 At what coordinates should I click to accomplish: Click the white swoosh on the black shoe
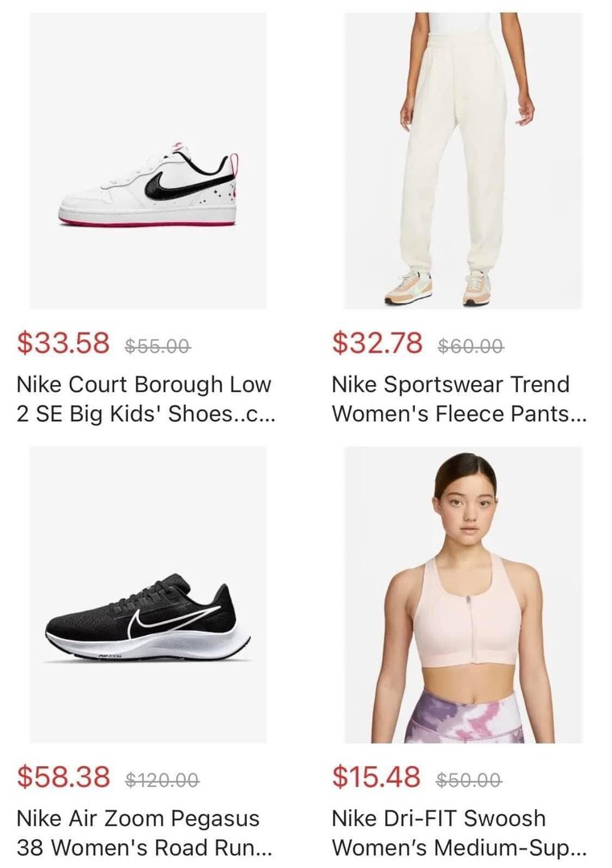click(165, 624)
